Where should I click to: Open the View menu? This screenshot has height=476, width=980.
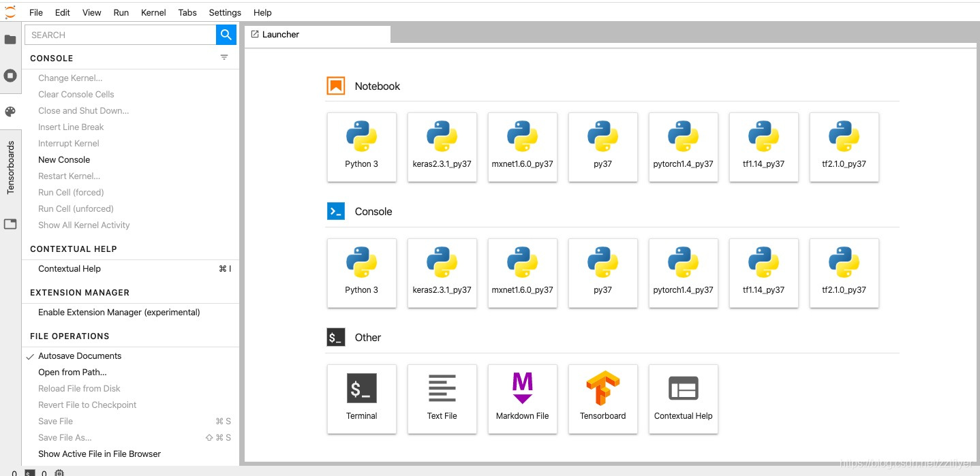pos(92,12)
